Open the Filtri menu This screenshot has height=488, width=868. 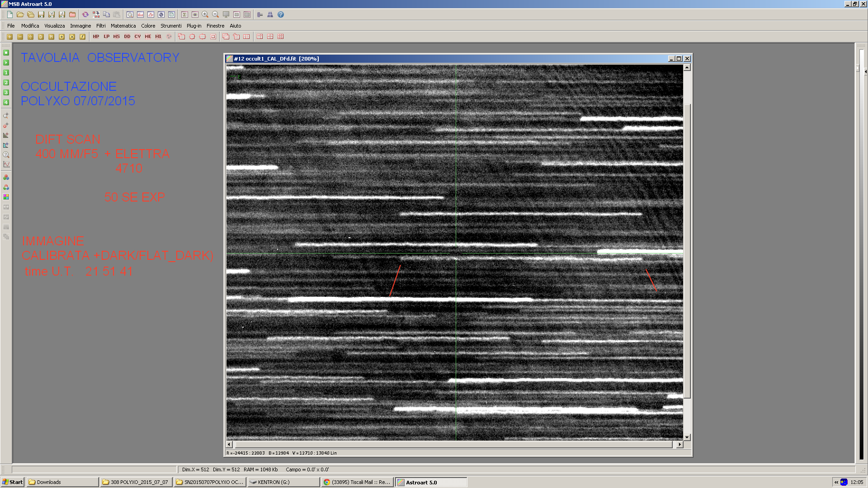click(101, 26)
